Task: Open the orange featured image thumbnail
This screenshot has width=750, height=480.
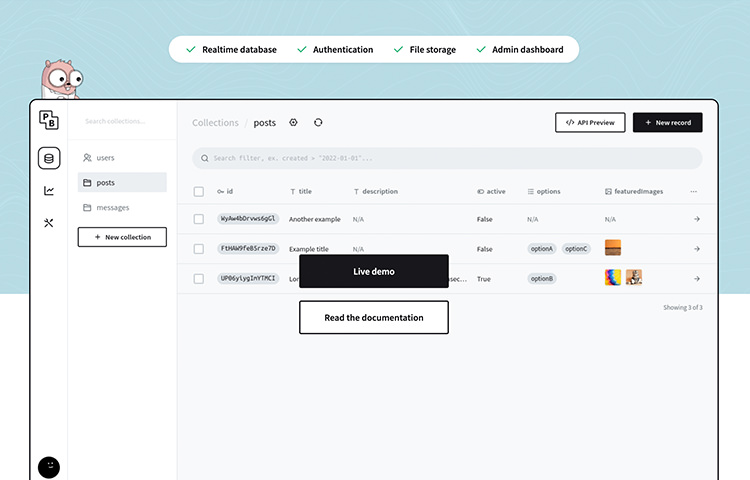Action: tap(613, 248)
